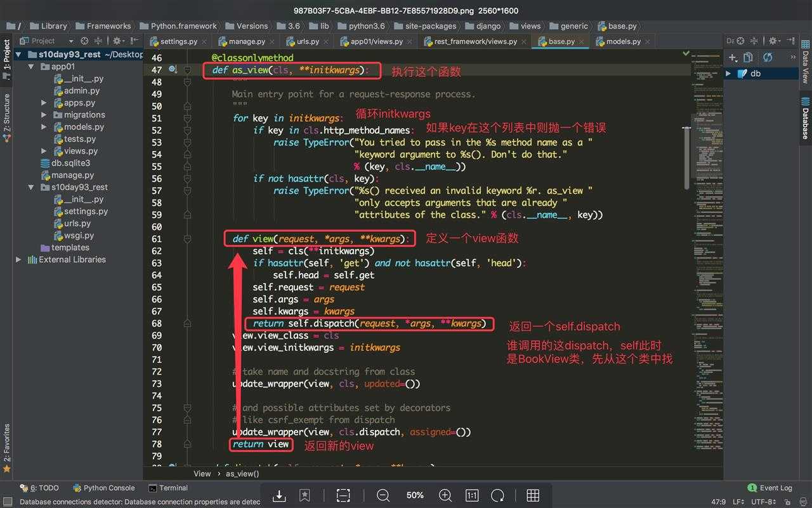Expand the migrations folder

click(x=44, y=115)
